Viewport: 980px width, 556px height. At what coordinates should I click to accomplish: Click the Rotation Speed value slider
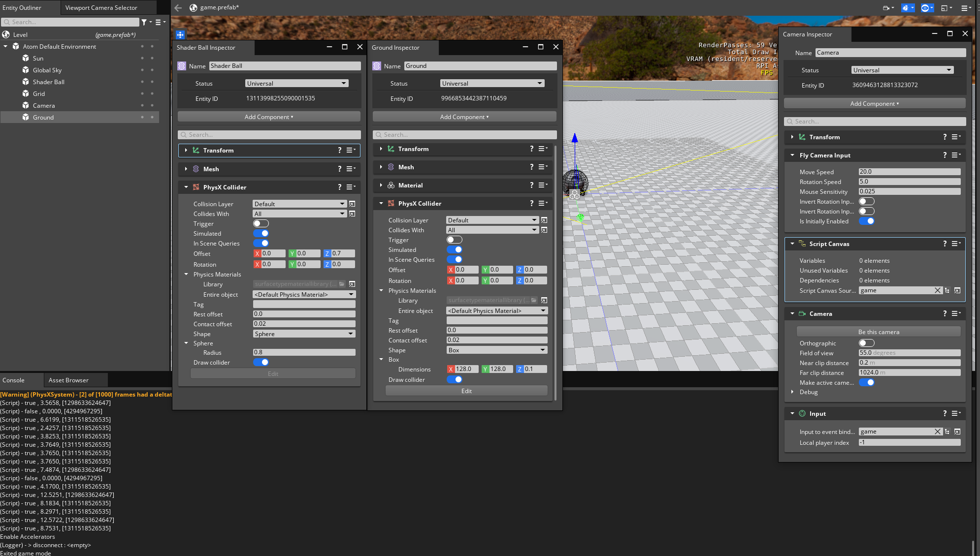909,182
